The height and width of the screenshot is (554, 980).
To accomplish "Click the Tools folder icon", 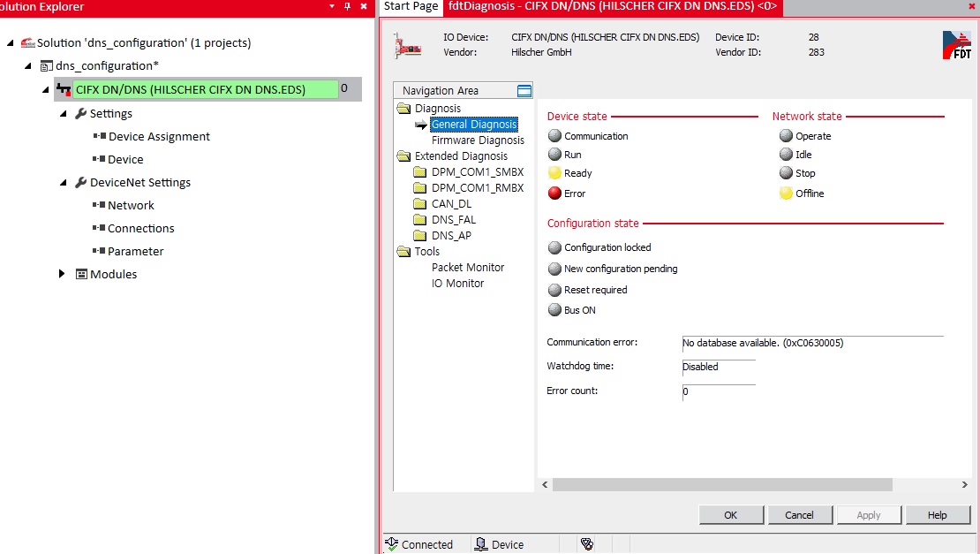I will tap(403, 251).
